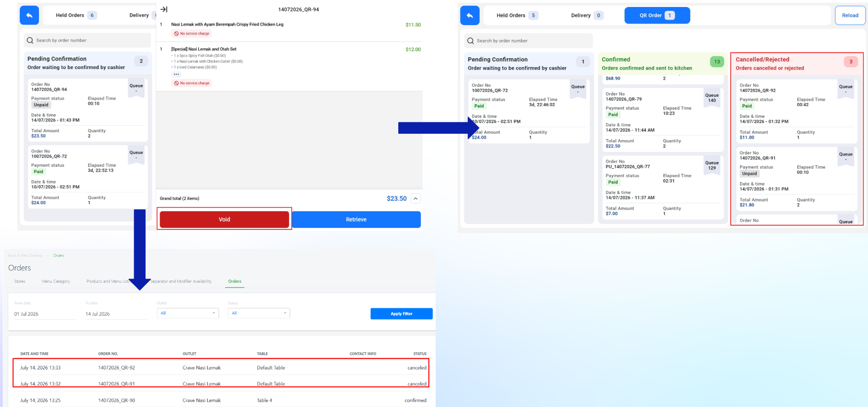Click the Unpaid badge on order 14072026_QR-91
The height and width of the screenshot is (407, 868).
749,174
